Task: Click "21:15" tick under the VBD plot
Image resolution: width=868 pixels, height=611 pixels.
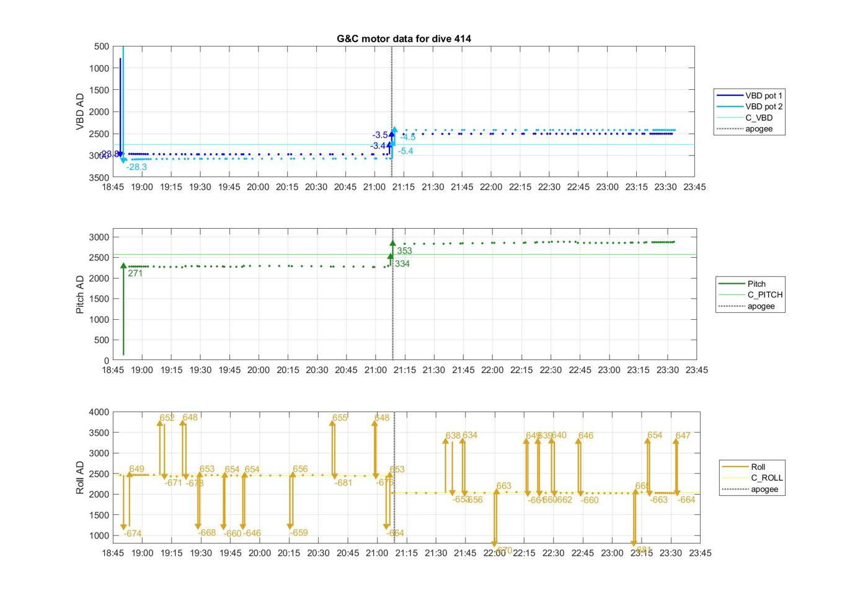Action: point(404,187)
